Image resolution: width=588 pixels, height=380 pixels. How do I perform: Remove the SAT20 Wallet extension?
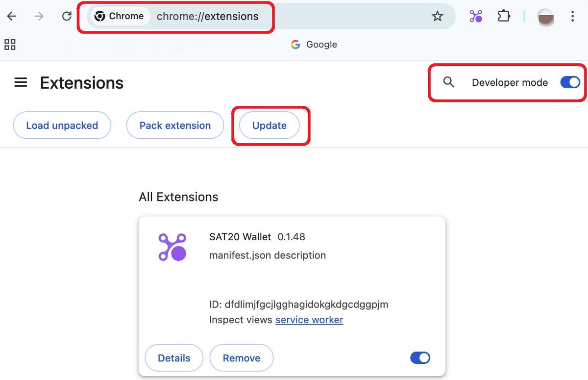pyautogui.click(x=242, y=358)
